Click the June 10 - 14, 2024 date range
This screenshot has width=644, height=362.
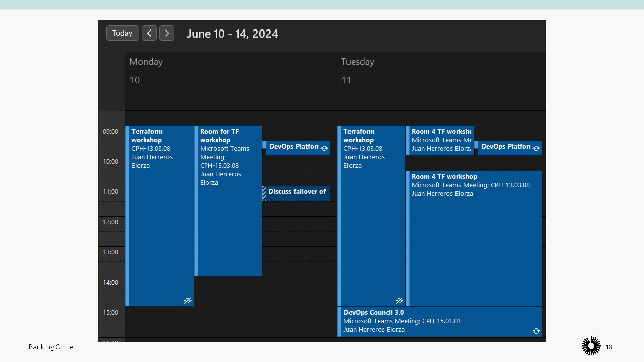(232, 34)
